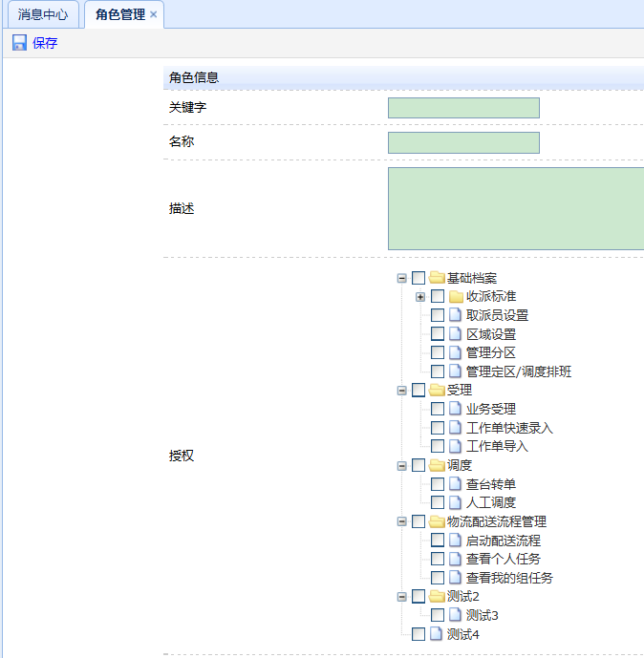
Task: Check the 区域设置 checkbox
Action: 438,333
